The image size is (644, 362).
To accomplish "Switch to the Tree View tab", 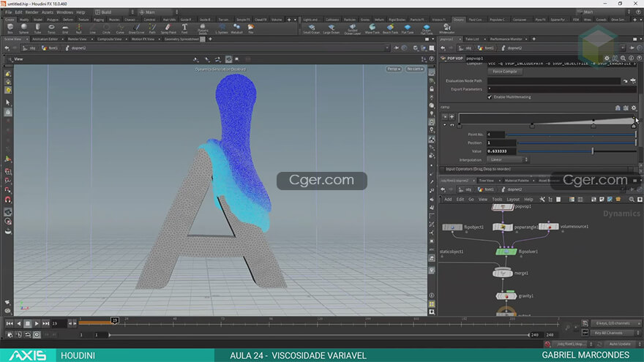I will pyautogui.click(x=486, y=181).
